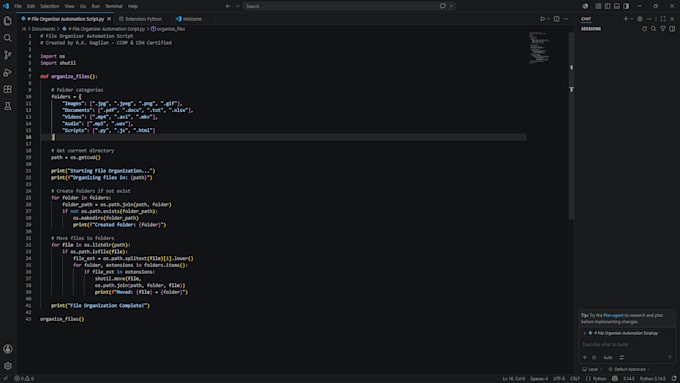Click the Run Python File play icon
The image size is (680, 383).
542,19
